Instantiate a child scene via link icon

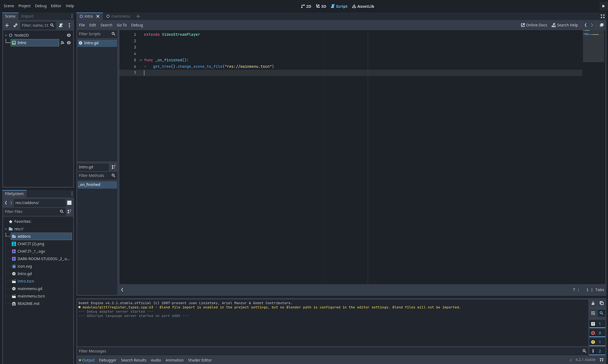click(x=15, y=26)
